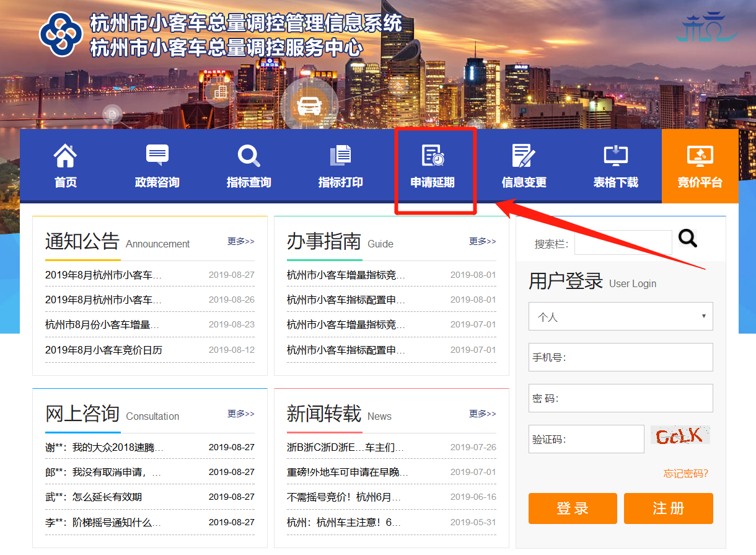Open 指标打印 menu label
756x555 pixels.
(340, 182)
